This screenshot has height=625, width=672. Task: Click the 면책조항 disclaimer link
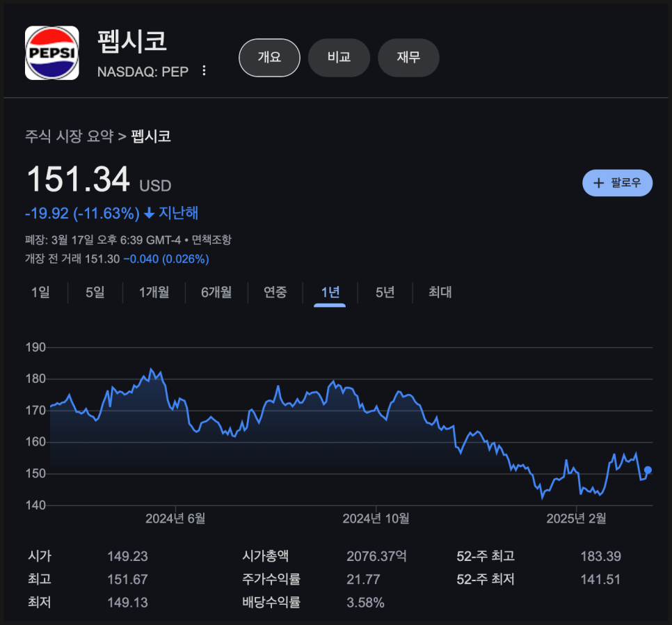click(211, 239)
